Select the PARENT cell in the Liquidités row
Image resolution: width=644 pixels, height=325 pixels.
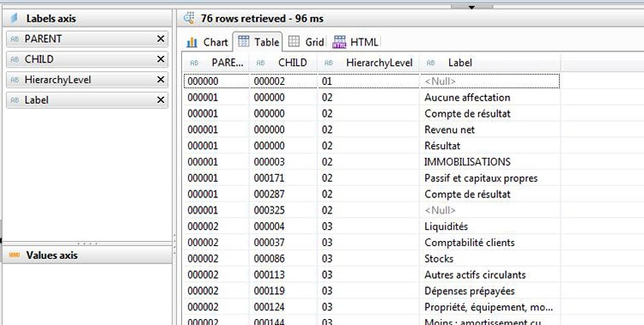(x=216, y=226)
